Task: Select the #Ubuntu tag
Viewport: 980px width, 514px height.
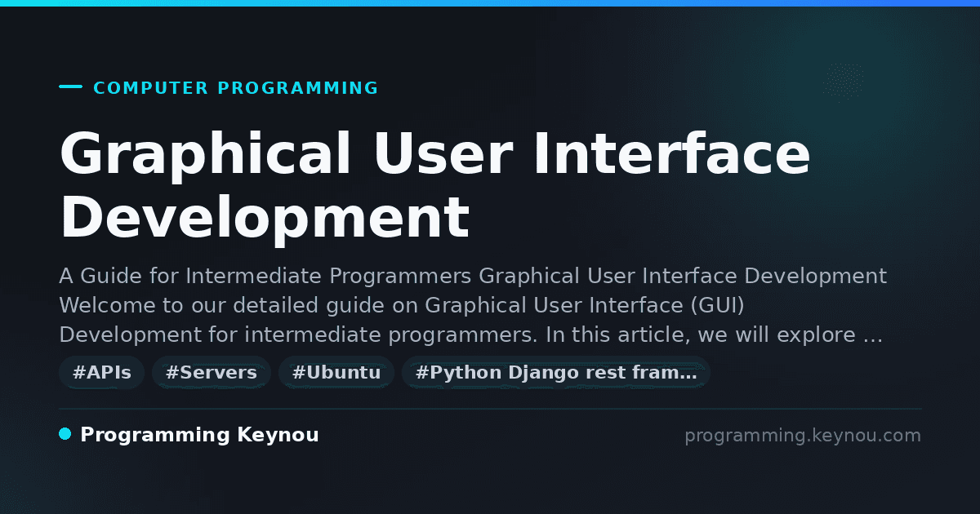Action: pyautogui.click(x=336, y=373)
